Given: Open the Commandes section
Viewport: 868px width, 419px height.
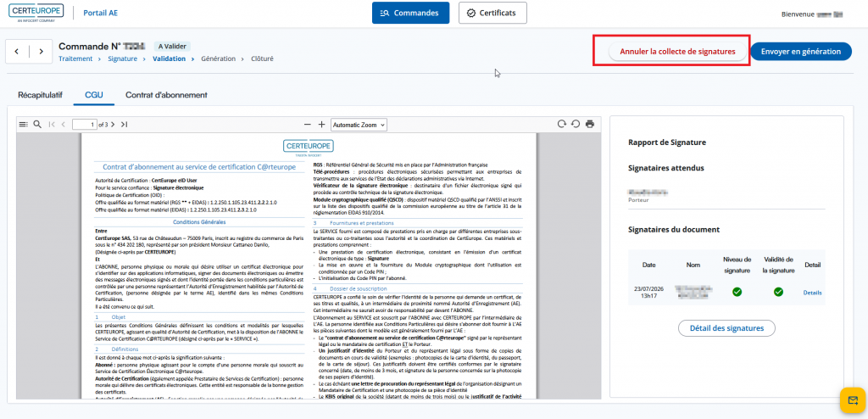Looking at the screenshot, I should pyautogui.click(x=410, y=13).
